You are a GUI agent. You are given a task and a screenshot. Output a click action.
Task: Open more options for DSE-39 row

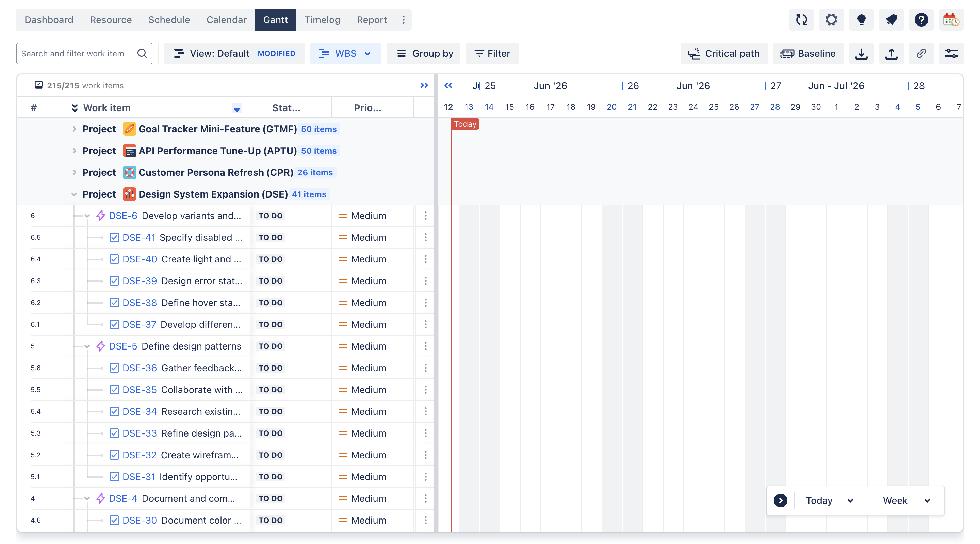[x=425, y=281]
